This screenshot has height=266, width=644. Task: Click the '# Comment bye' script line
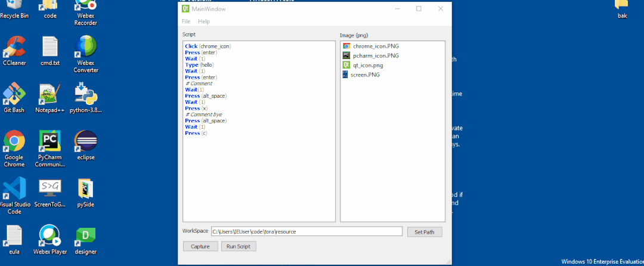[x=203, y=115]
